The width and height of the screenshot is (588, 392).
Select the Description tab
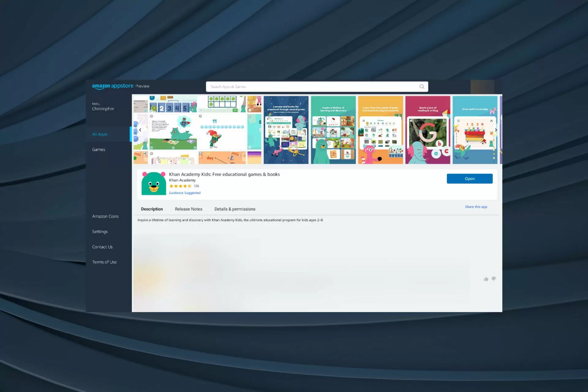point(151,209)
